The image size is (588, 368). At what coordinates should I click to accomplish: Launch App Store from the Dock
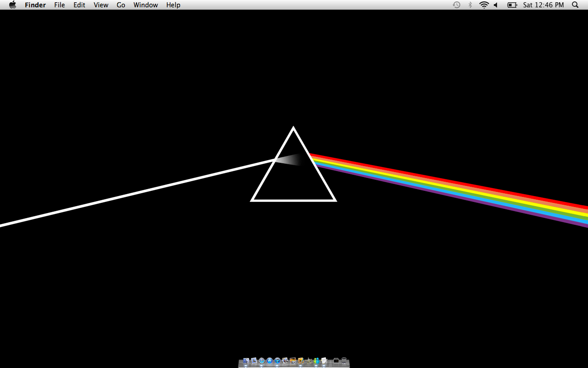(x=270, y=361)
